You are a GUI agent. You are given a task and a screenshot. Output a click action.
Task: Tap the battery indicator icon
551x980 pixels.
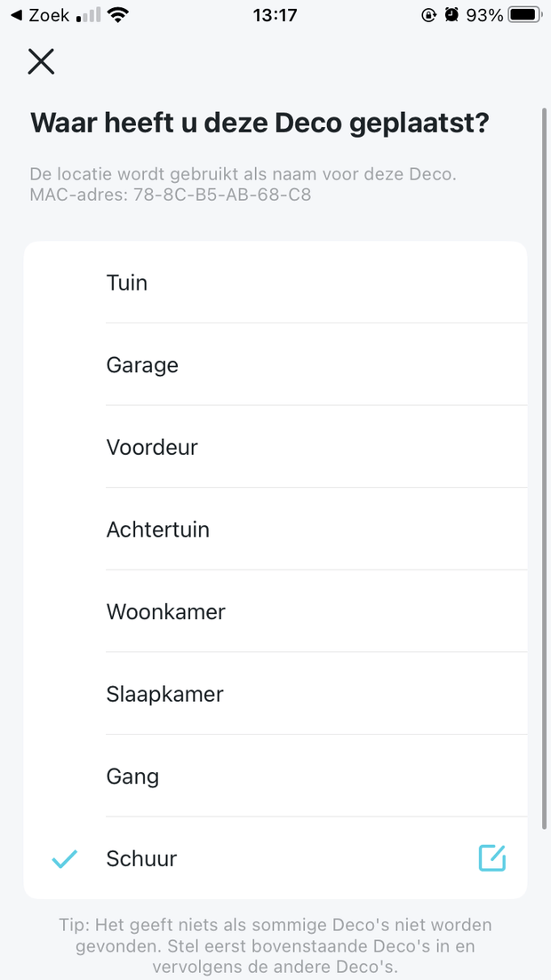pos(525,15)
